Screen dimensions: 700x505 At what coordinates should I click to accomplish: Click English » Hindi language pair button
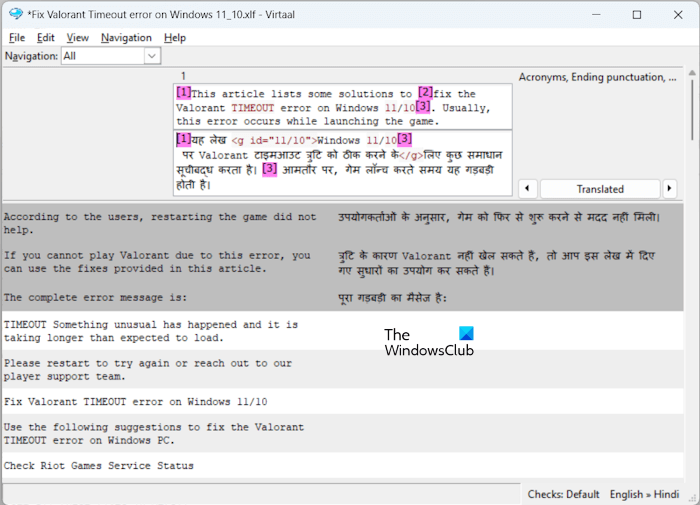(644, 494)
